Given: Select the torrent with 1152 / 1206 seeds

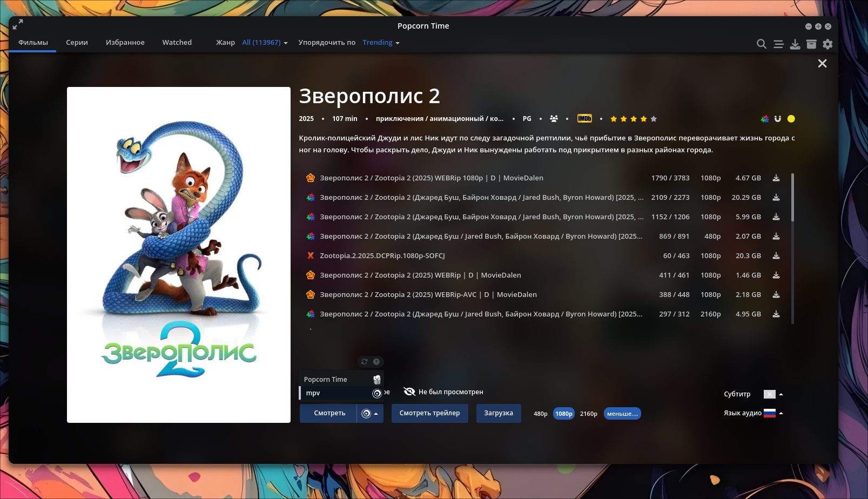Looking at the screenshot, I should (544, 217).
